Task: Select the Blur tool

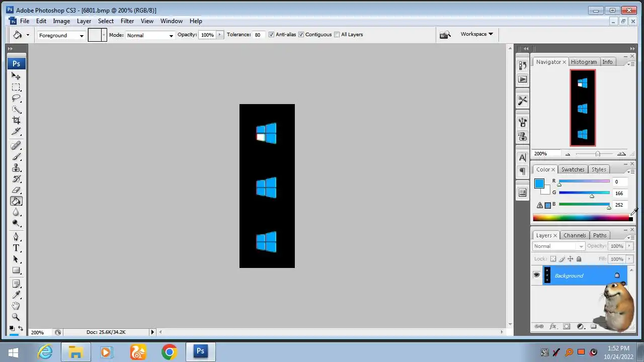Action: click(16, 212)
